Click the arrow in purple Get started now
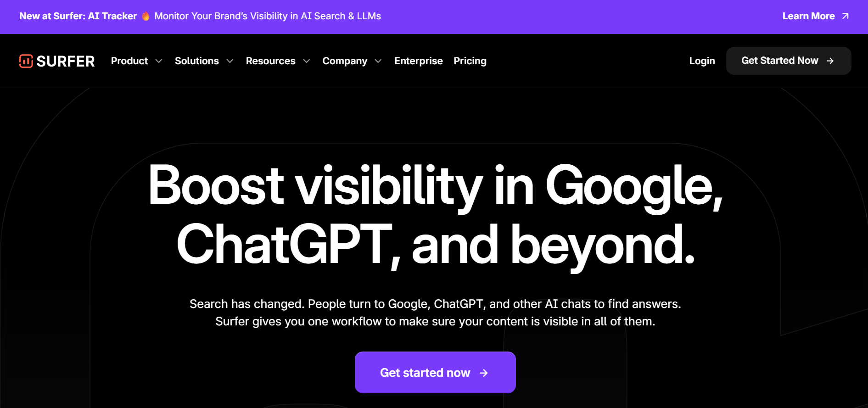868x408 pixels. pos(484,373)
